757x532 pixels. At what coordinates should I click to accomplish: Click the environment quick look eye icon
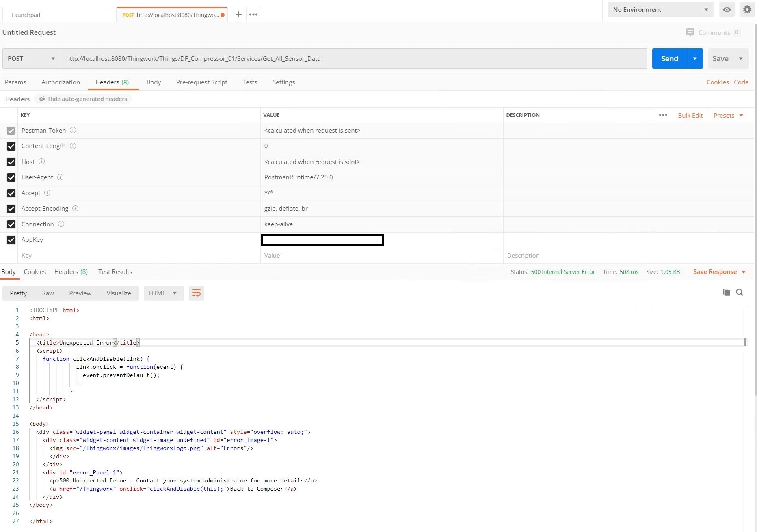(x=727, y=9)
